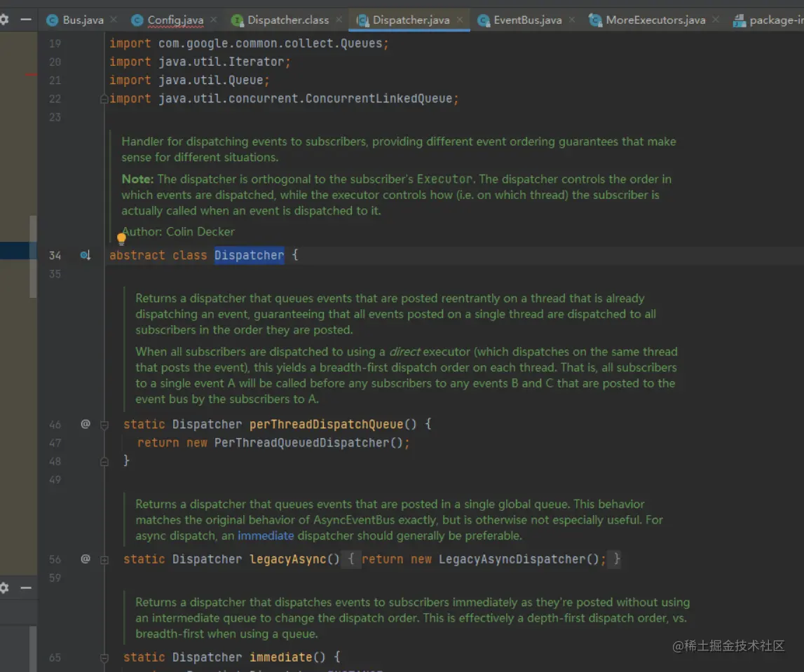
Task: Click fold end marker at line 48
Action: click(104, 461)
